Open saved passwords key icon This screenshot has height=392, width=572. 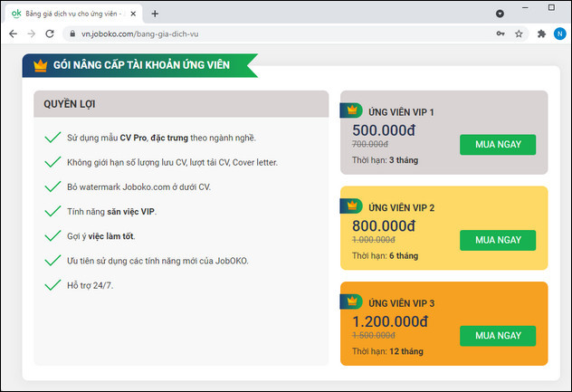(x=500, y=33)
